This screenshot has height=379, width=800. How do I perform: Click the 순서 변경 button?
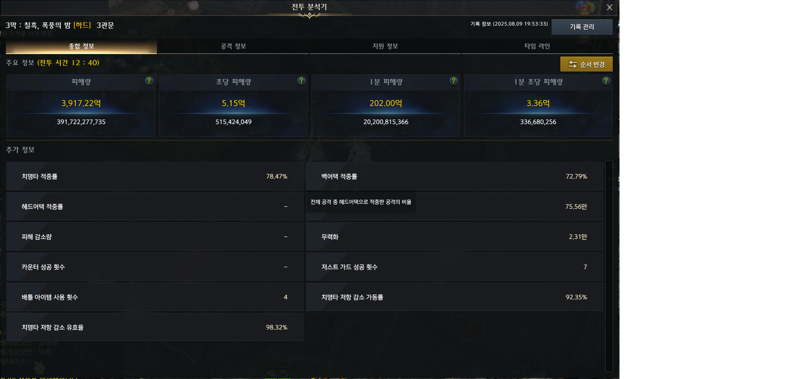click(x=586, y=64)
